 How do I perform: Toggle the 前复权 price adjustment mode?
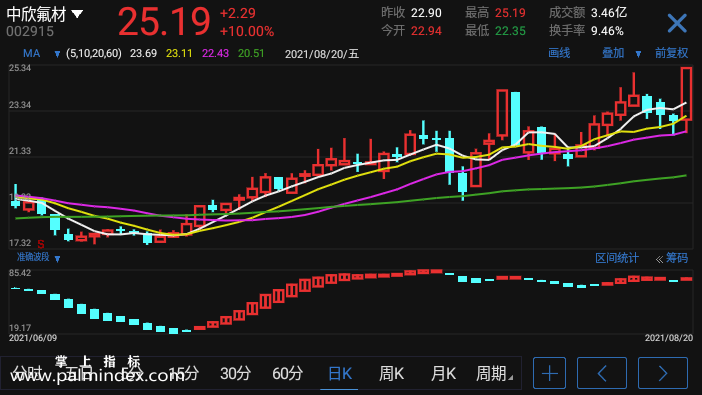pyautogui.click(x=671, y=53)
